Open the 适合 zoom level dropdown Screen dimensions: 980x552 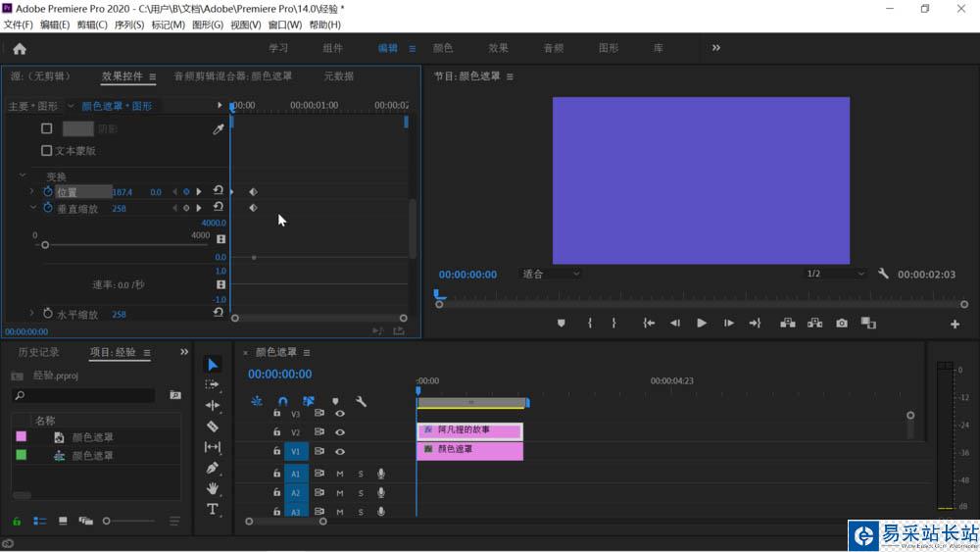(551, 274)
